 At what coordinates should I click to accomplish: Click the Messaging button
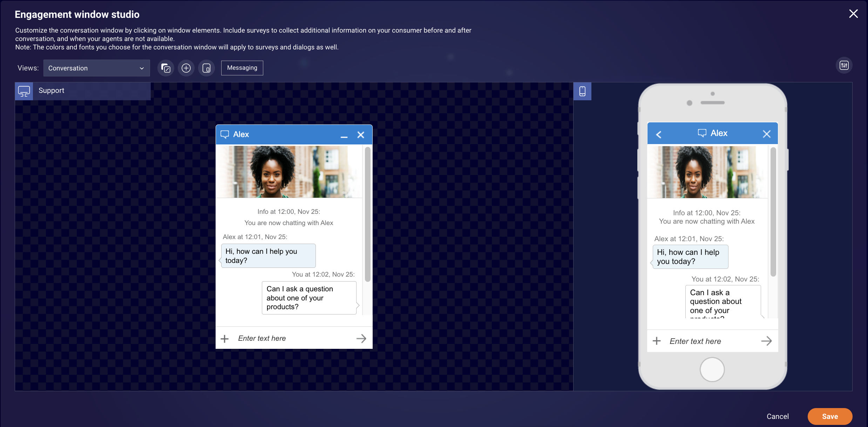pyautogui.click(x=242, y=68)
